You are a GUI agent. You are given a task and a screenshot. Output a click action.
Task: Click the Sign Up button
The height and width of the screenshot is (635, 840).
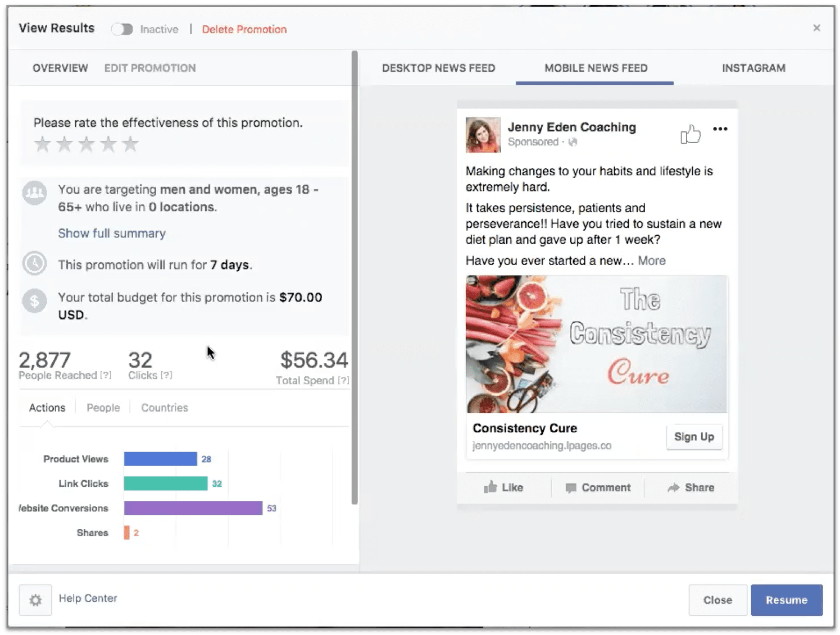coord(694,437)
